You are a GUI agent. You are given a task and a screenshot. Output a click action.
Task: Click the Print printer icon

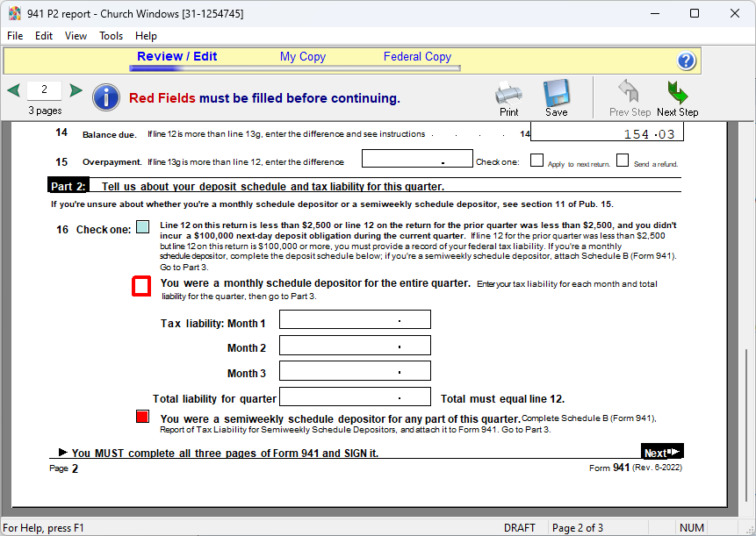point(508,93)
